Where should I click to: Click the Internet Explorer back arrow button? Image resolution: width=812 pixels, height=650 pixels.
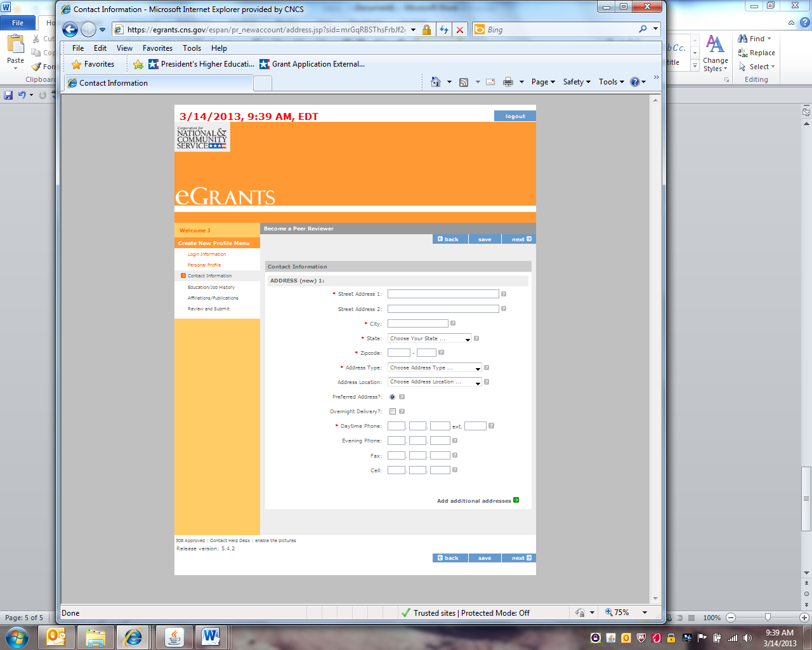coord(70,29)
